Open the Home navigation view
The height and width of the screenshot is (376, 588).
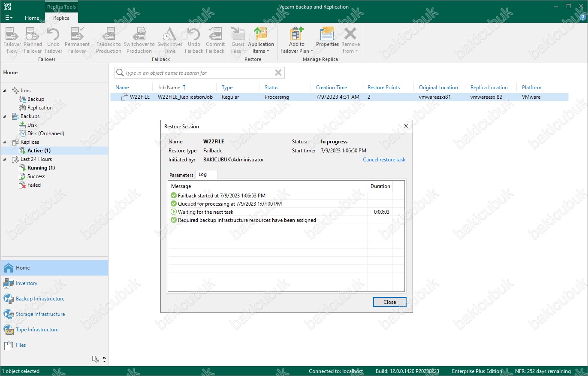point(54,268)
